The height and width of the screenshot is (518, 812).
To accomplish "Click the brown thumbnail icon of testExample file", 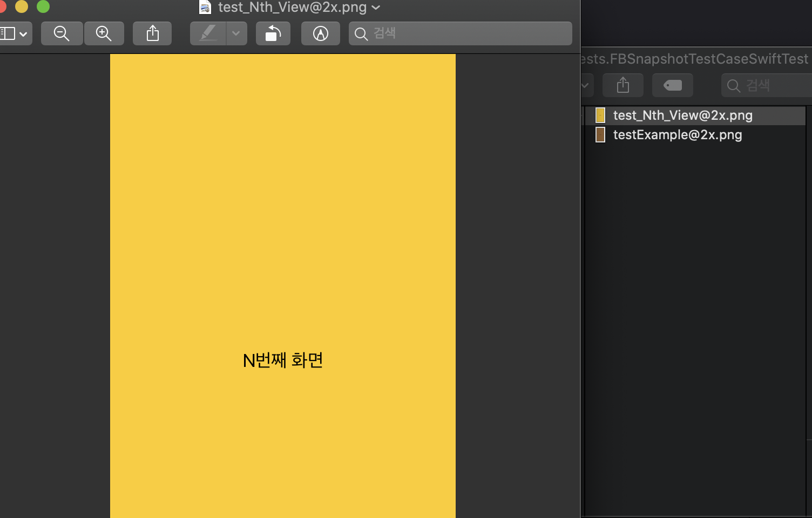I will pyautogui.click(x=600, y=135).
